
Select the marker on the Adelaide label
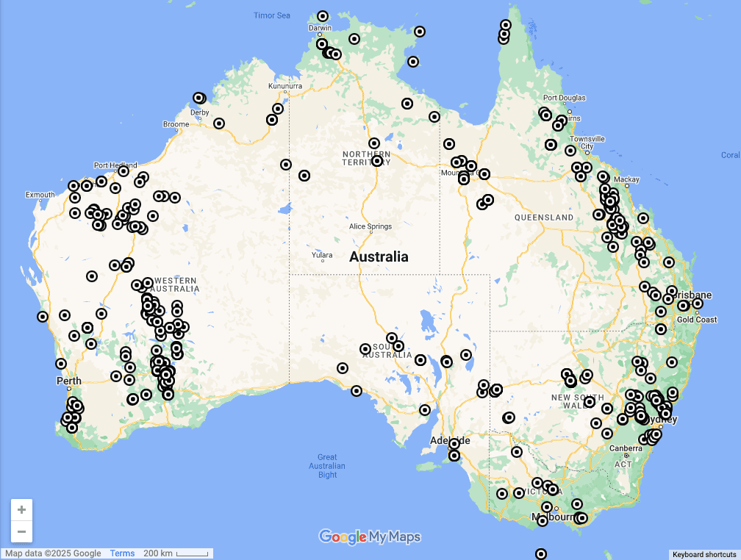454,444
